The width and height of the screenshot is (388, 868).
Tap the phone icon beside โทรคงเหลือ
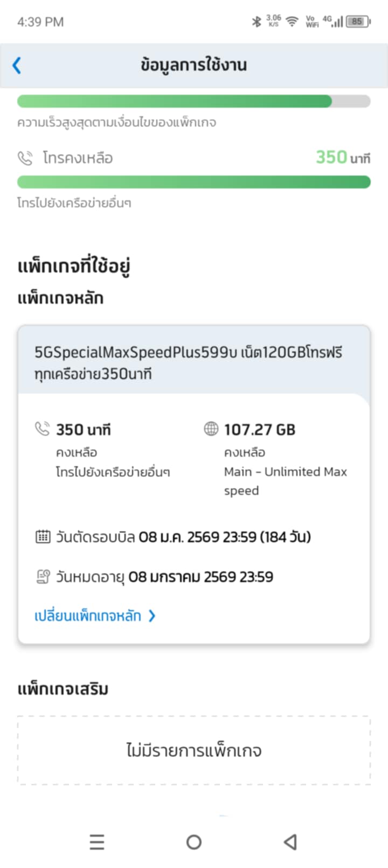[25, 158]
